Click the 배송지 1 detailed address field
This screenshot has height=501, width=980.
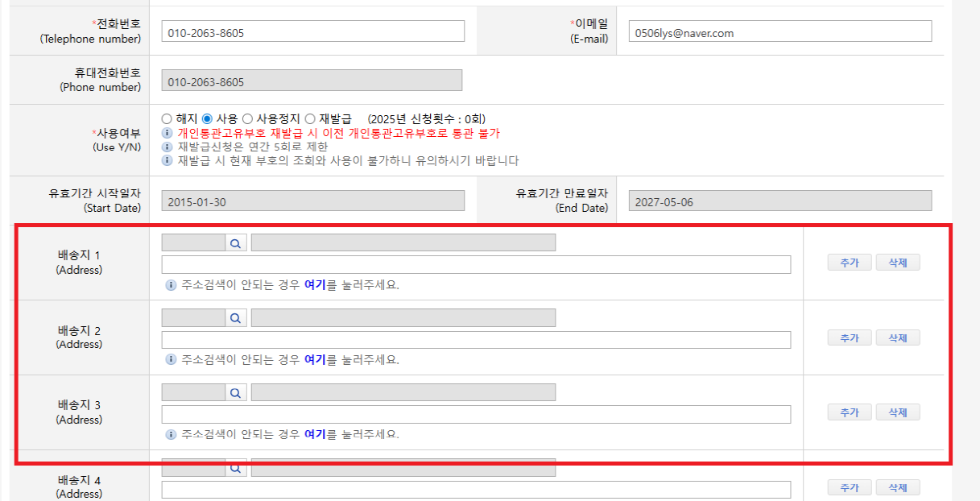(476, 265)
